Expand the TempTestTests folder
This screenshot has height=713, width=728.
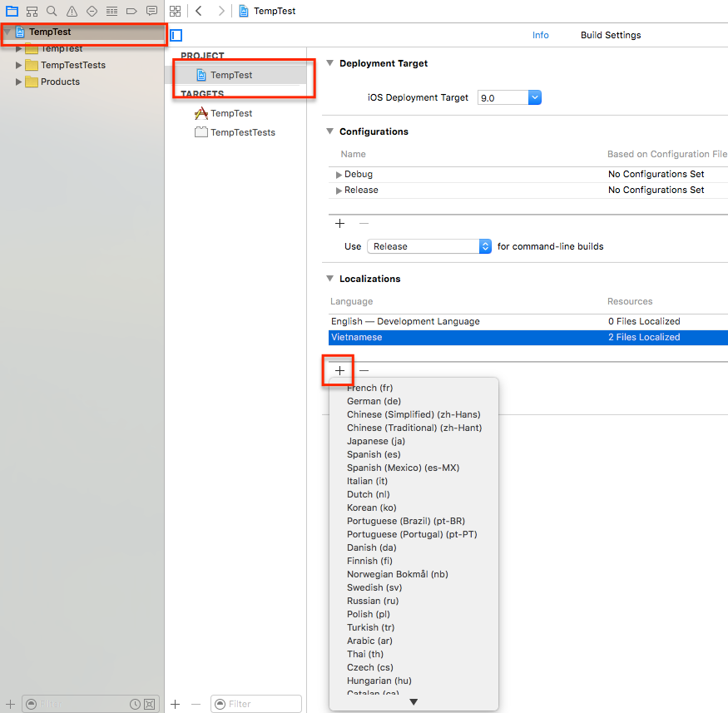pyautogui.click(x=18, y=65)
